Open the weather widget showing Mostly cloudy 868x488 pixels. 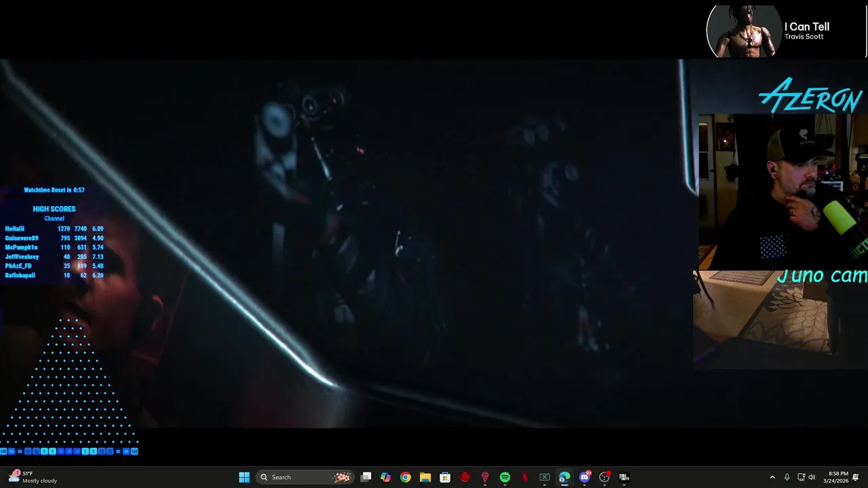coord(32,477)
